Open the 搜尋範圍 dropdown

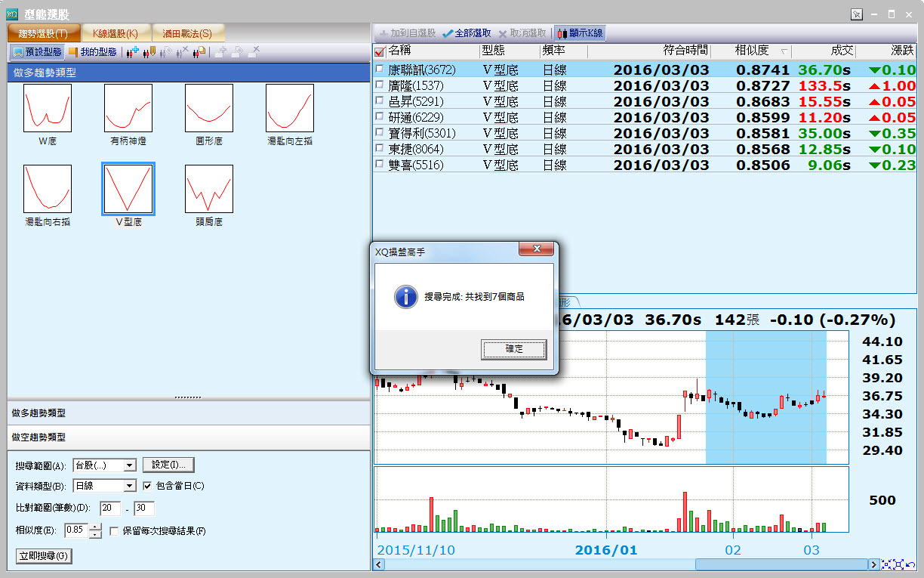tap(129, 465)
